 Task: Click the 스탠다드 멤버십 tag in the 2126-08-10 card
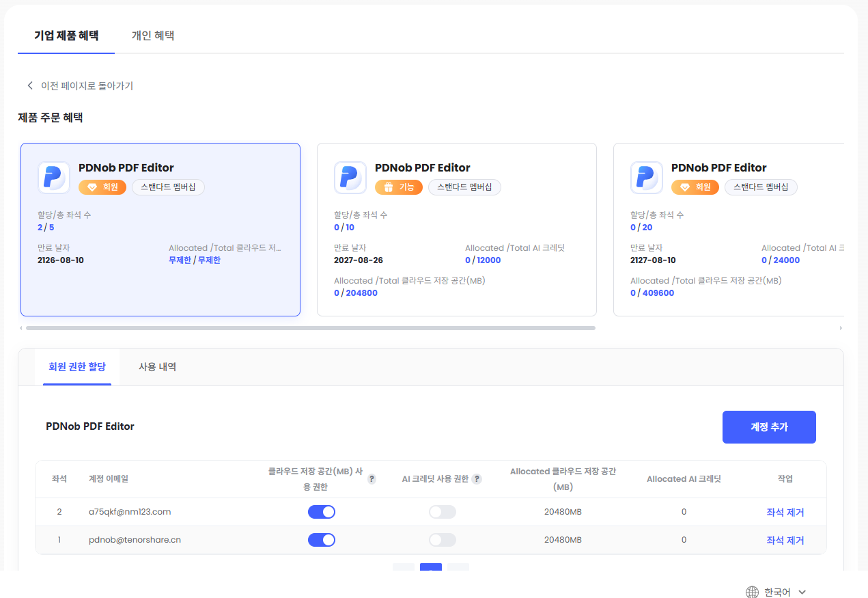[168, 187]
